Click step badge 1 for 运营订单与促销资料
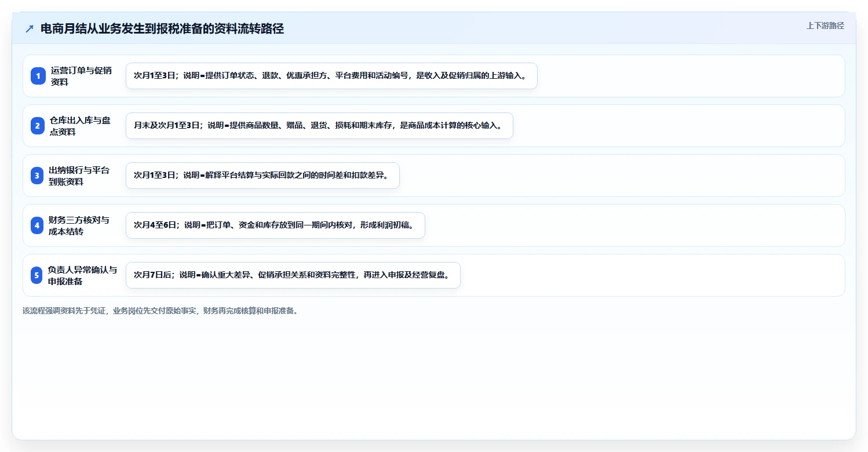The width and height of the screenshot is (868, 452). (x=38, y=76)
